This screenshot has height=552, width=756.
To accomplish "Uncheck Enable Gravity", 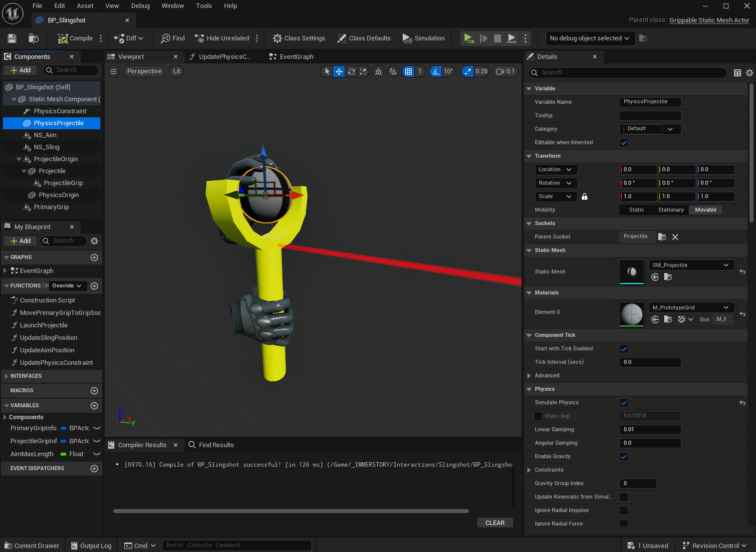I will pyautogui.click(x=624, y=457).
